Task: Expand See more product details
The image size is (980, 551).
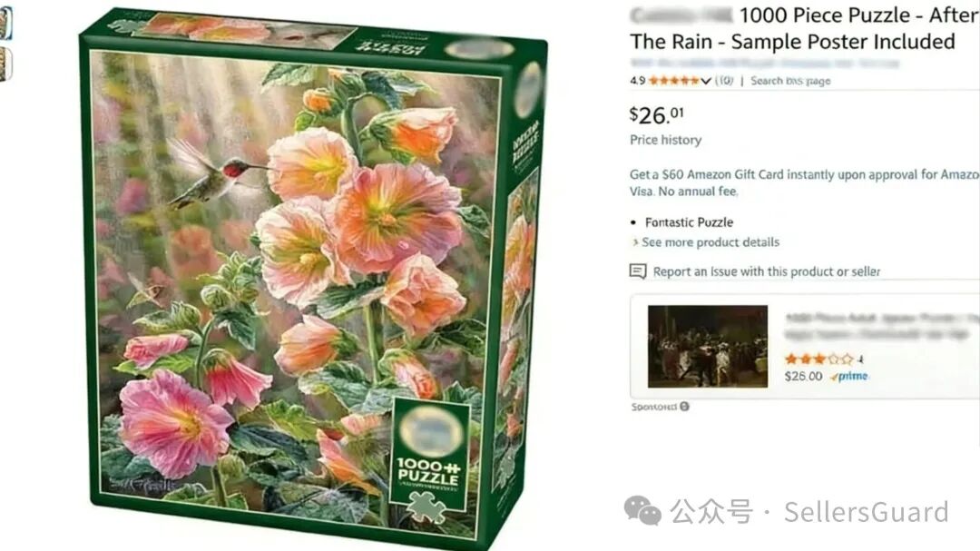Action: pyautogui.click(x=706, y=242)
